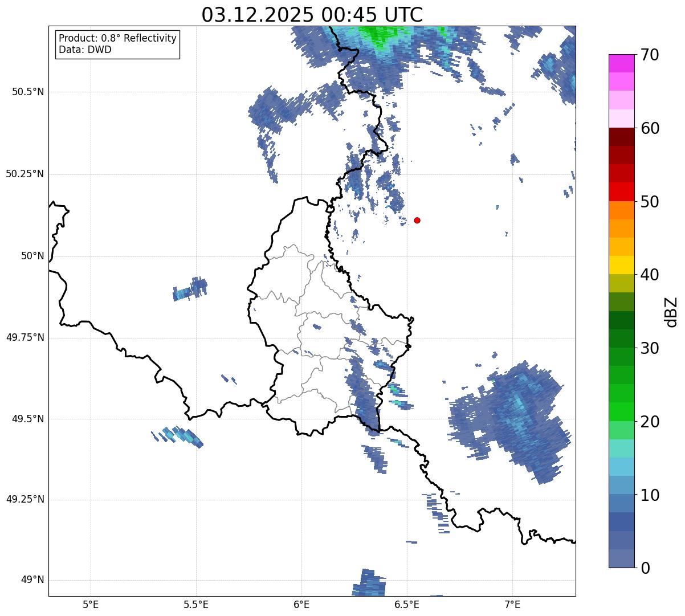The image size is (685, 616).
Task: Click the colorbar 30 tick label
Action: pyautogui.click(x=650, y=348)
